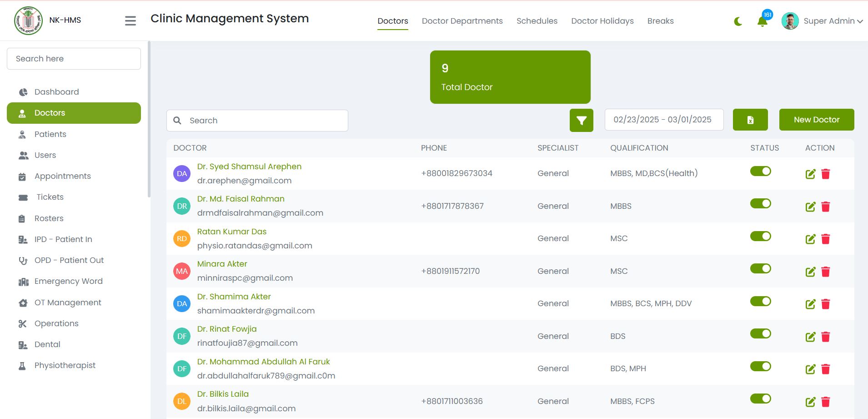The image size is (868, 419).
Task: Open Rosters in the sidebar
Action: tap(74, 218)
